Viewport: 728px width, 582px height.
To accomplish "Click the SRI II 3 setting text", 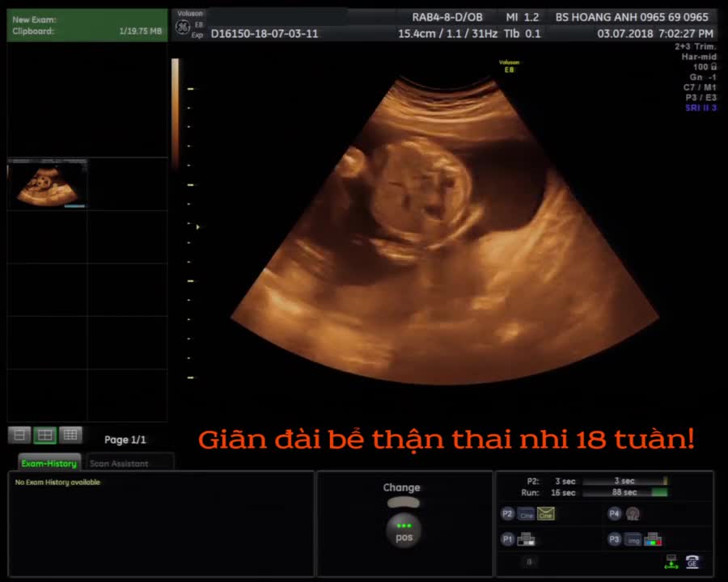I will pos(700,108).
